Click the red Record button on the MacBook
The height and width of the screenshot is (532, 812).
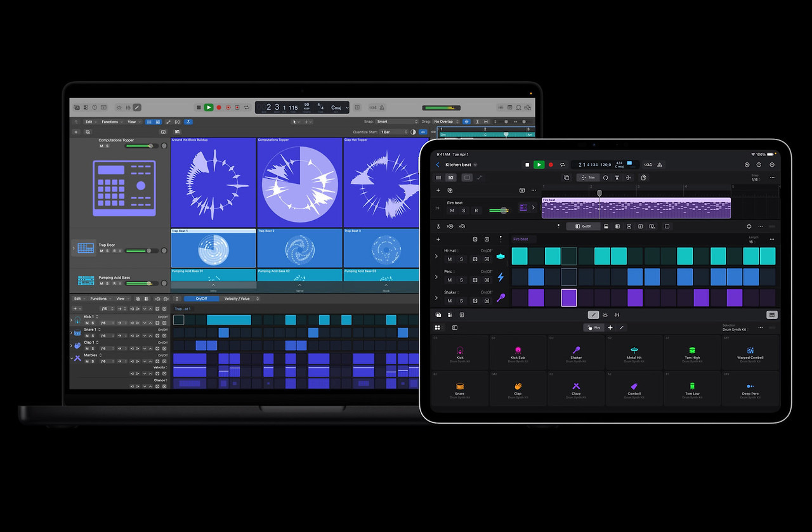[219, 108]
